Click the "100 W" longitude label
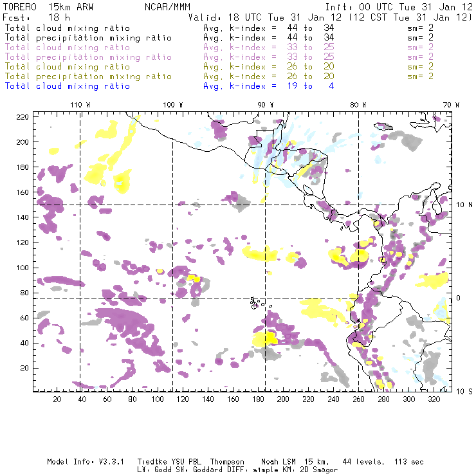 pyautogui.click(x=173, y=105)
